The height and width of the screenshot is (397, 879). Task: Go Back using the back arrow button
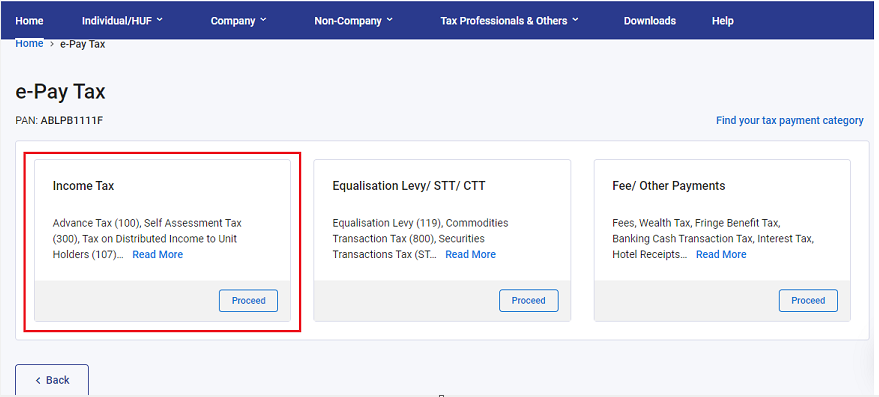[x=52, y=380]
